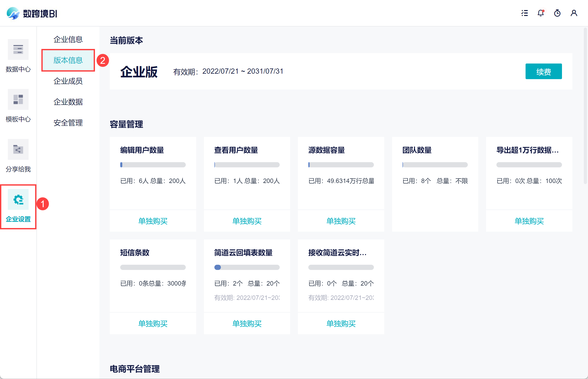Open notifications bell icon

click(x=541, y=13)
